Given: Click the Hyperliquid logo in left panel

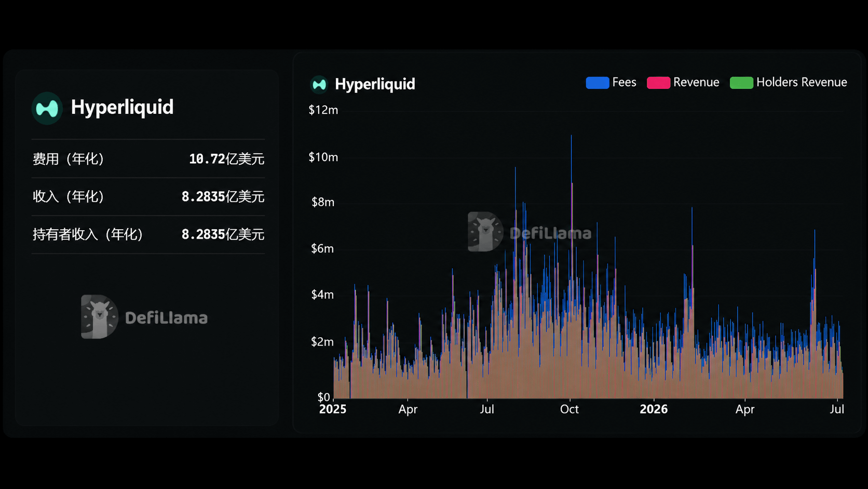Looking at the screenshot, I should tap(47, 108).
